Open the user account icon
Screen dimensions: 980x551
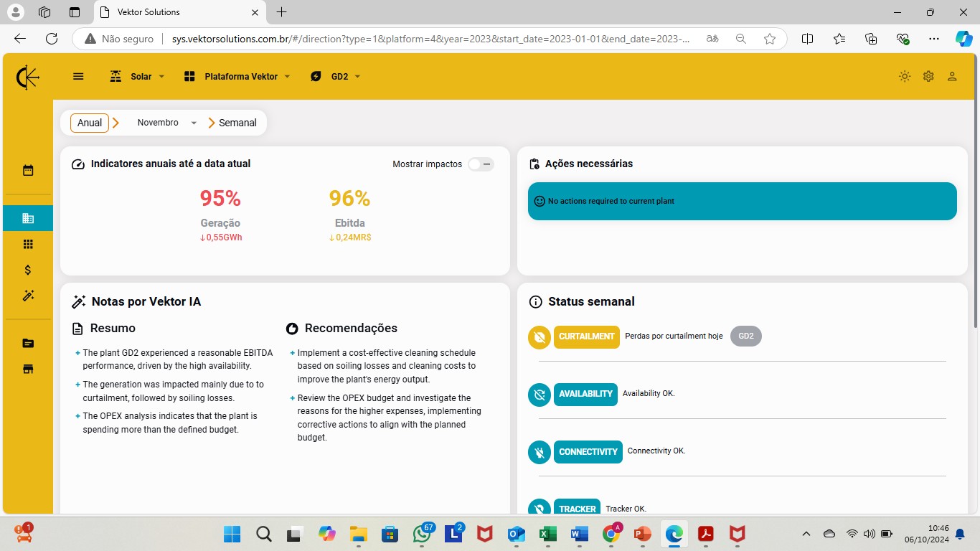click(x=952, y=76)
